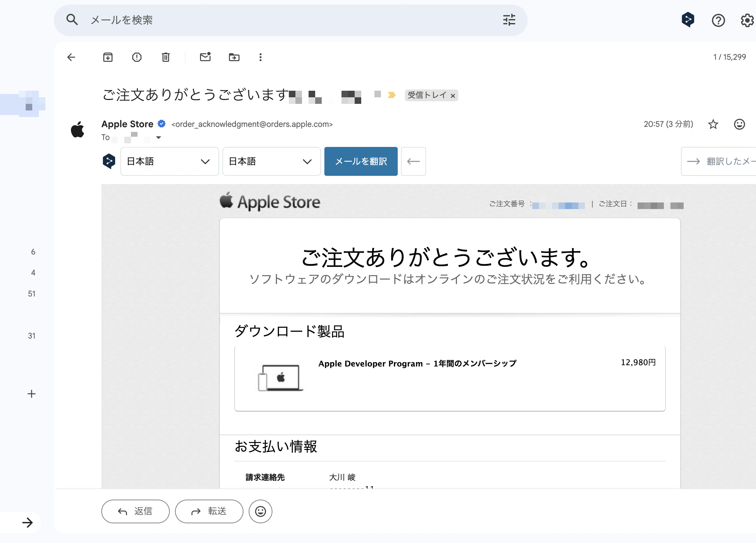Remove the 受信トレイ label
756x543 pixels.
[x=453, y=96]
